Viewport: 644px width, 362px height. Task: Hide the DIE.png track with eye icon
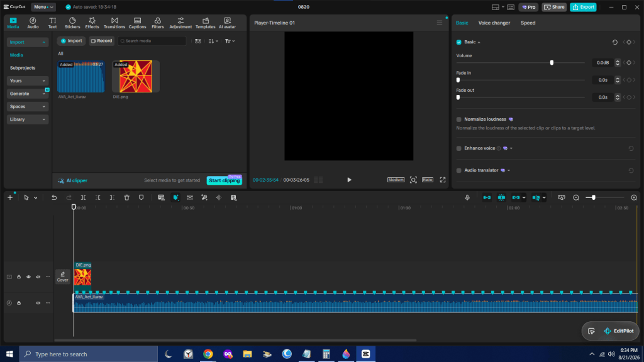pyautogui.click(x=29, y=277)
